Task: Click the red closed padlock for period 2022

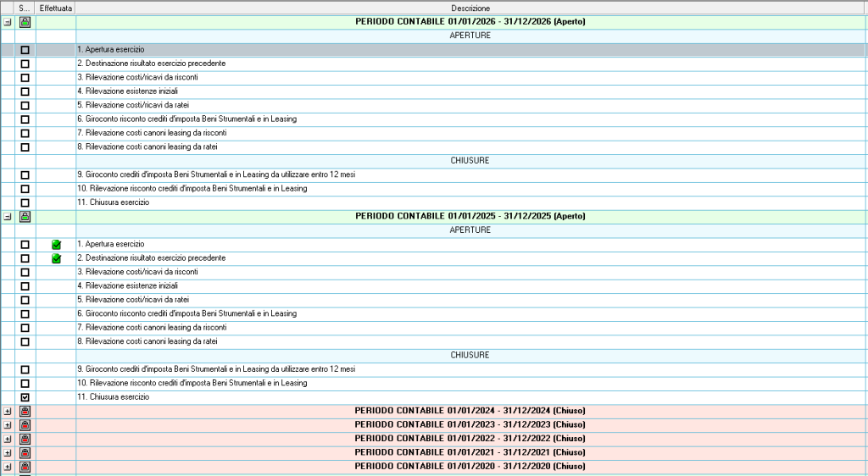Action: (x=25, y=439)
